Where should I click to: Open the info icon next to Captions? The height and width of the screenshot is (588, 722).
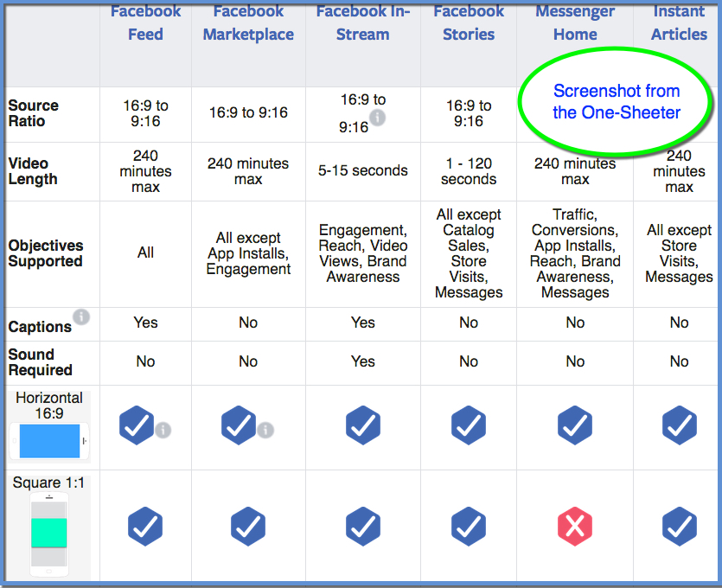tap(81, 316)
